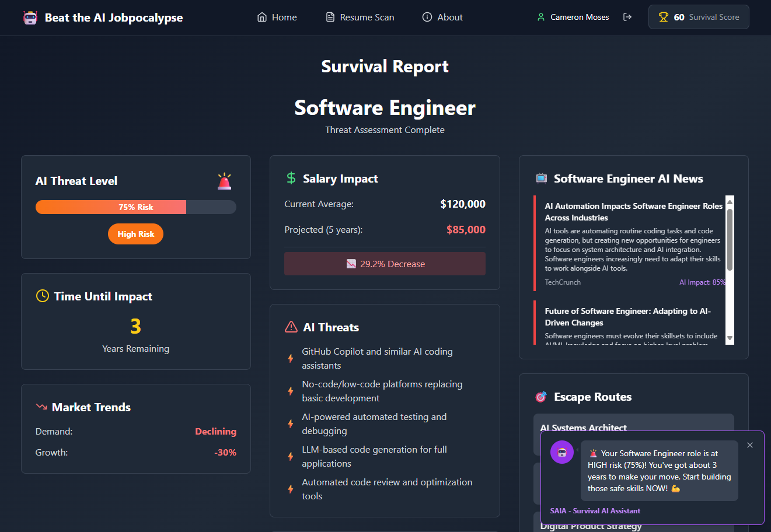The width and height of the screenshot is (771, 532).
Task: Click the GitHub Copilot threat text
Action: click(377, 359)
